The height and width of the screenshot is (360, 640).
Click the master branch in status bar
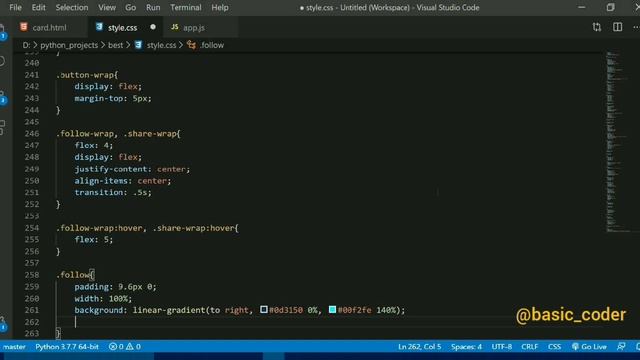pyautogui.click(x=14, y=347)
